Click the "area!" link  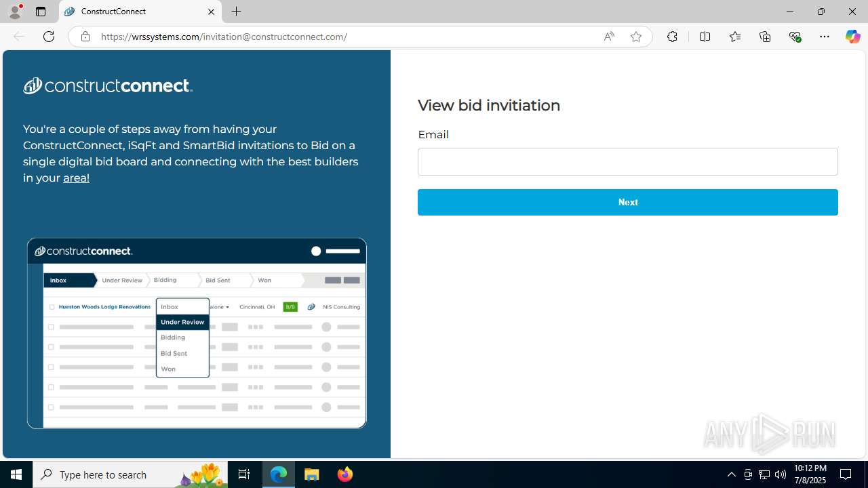point(76,178)
